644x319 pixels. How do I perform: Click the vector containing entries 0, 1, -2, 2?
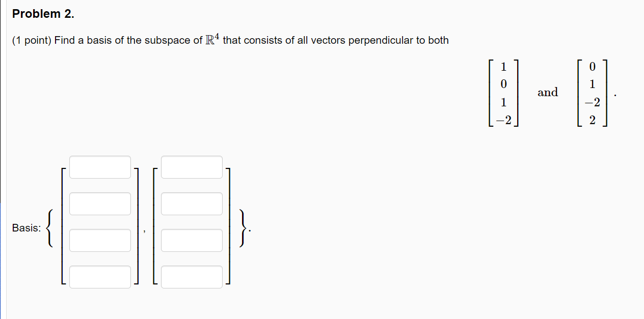pyautogui.click(x=592, y=93)
